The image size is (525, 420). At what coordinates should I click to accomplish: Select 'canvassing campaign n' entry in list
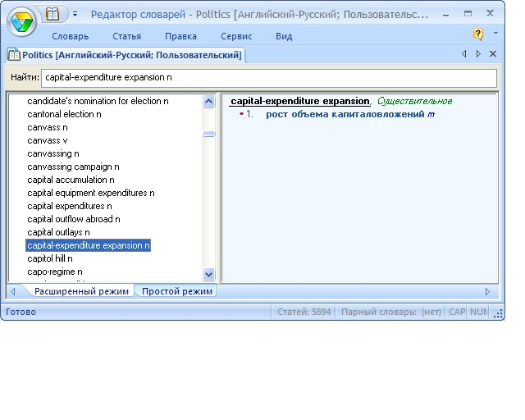click(x=79, y=167)
